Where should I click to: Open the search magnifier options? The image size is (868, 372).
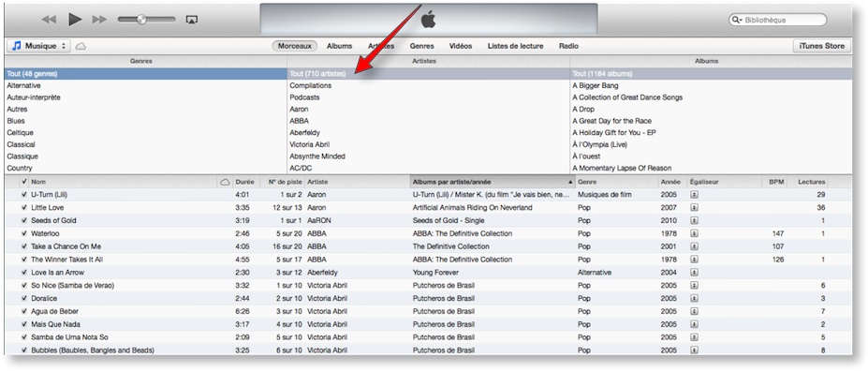point(737,20)
